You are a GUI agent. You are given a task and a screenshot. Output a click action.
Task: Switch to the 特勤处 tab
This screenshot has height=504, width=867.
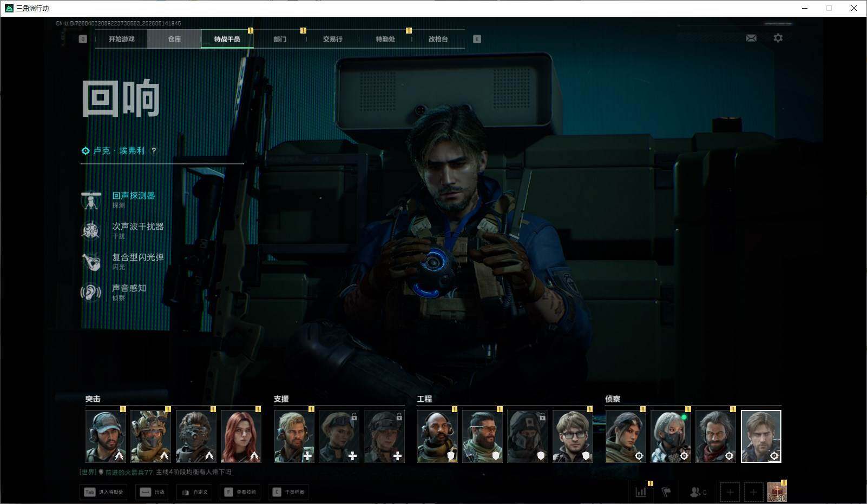point(385,39)
